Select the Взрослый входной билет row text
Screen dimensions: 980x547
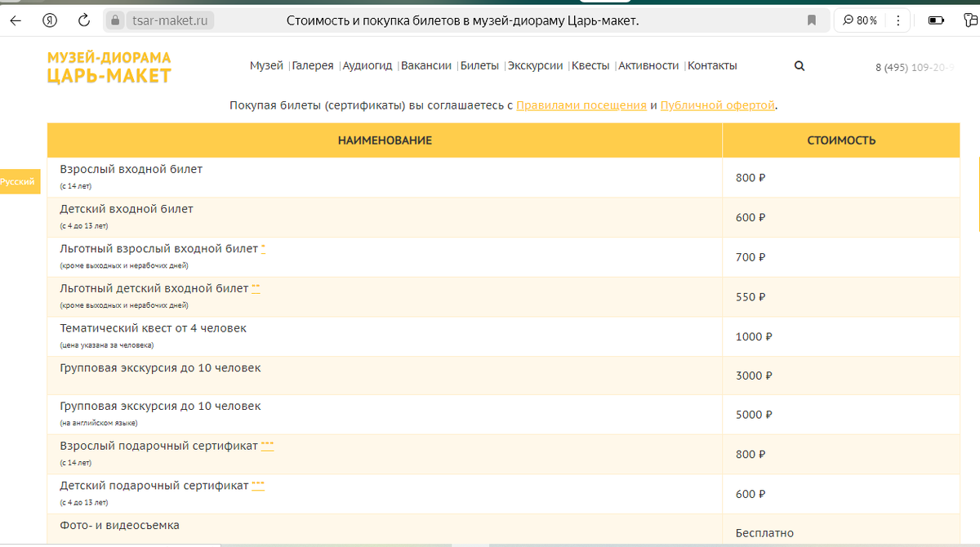(x=131, y=169)
